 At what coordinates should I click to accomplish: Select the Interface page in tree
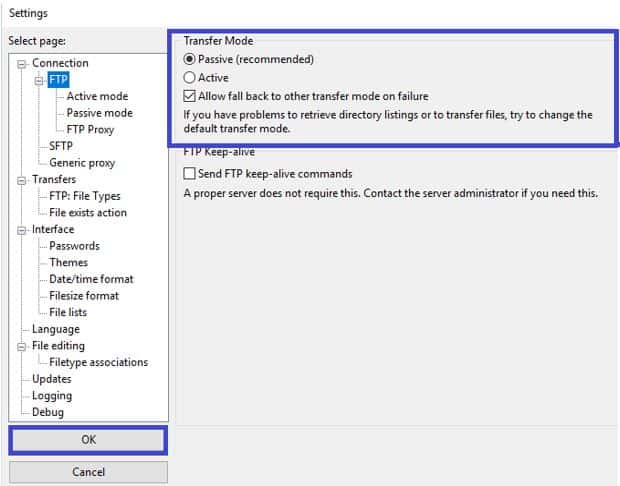tap(53, 229)
